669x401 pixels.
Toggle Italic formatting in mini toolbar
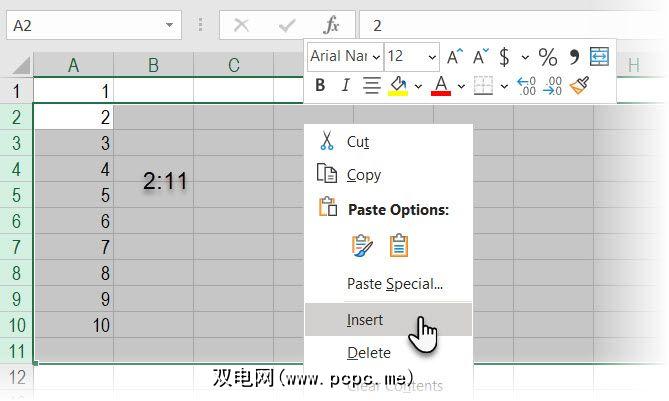point(345,86)
